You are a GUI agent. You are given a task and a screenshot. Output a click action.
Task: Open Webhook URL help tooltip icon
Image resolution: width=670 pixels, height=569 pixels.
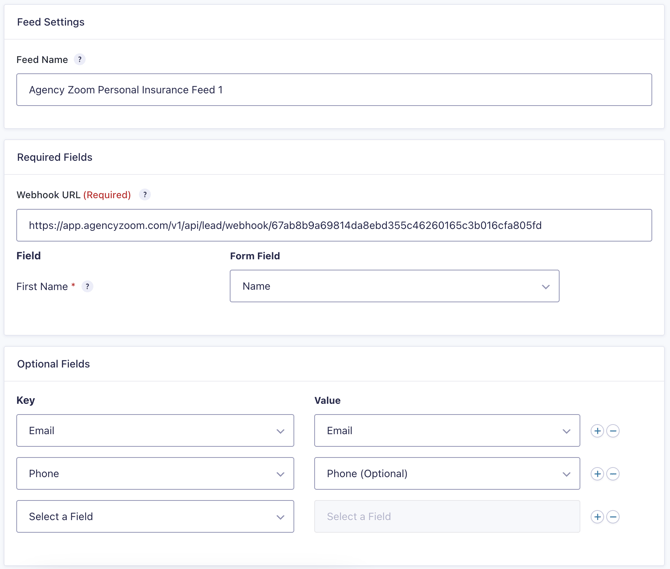point(145,195)
